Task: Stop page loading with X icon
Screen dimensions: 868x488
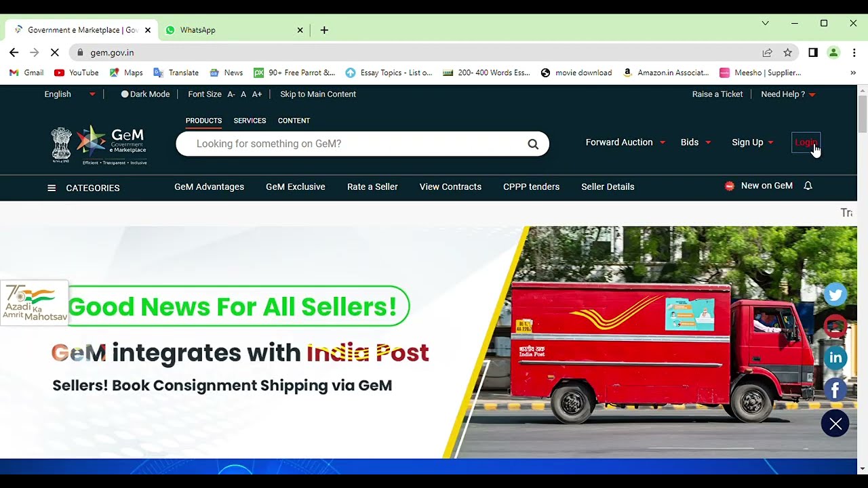Action: 55,52
